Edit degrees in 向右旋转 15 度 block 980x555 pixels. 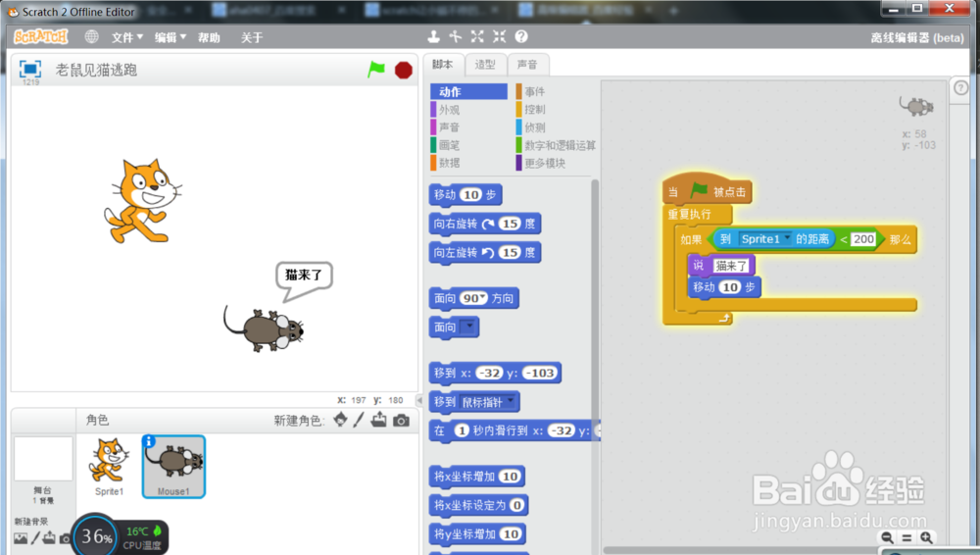coord(511,224)
